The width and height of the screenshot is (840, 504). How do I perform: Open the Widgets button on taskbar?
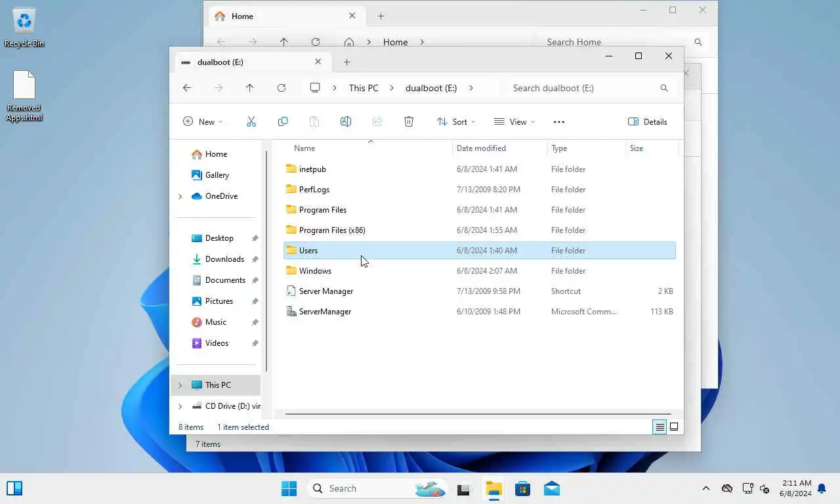pyautogui.click(x=14, y=488)
